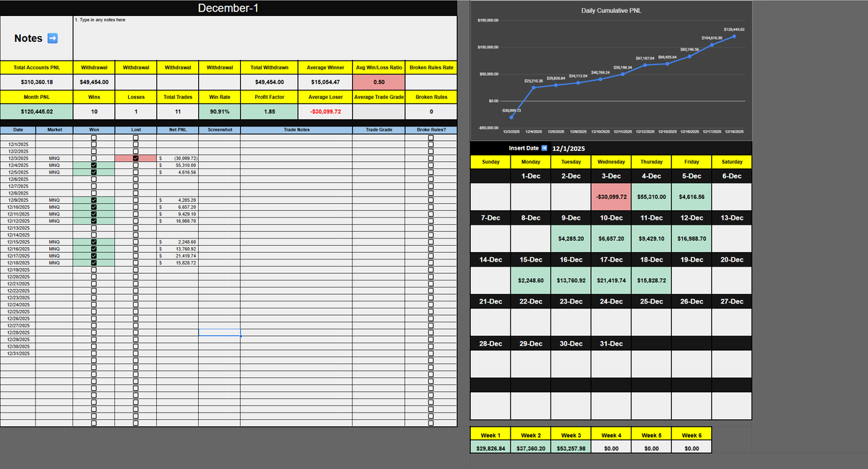Click the Trade Notes column header

[296, 130]
